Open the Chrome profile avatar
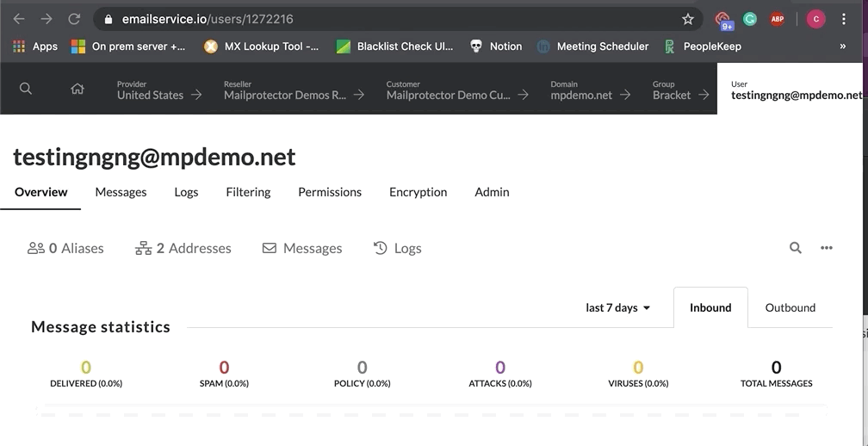The image size is (868, 446). point(816,19)
